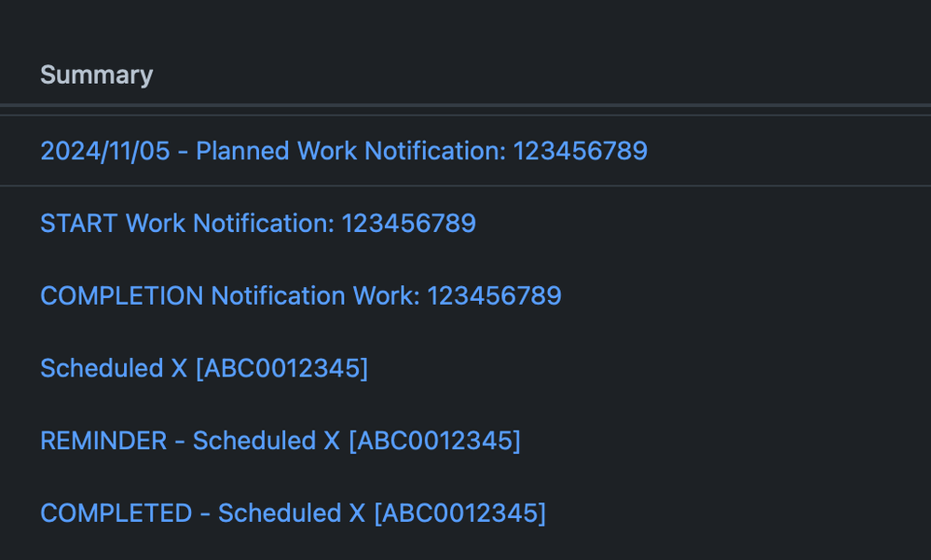Click the word COMPLETED in the last summary

click(x=116, y=513)
